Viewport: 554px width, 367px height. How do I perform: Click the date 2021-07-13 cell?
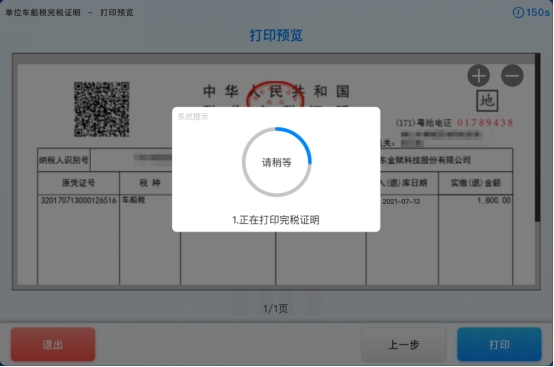401,201
